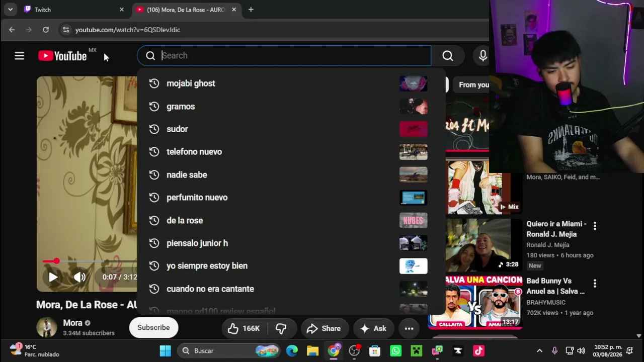Play the paused video
Image resolution: width=644 pixels, height=362 pixels.
53,277
